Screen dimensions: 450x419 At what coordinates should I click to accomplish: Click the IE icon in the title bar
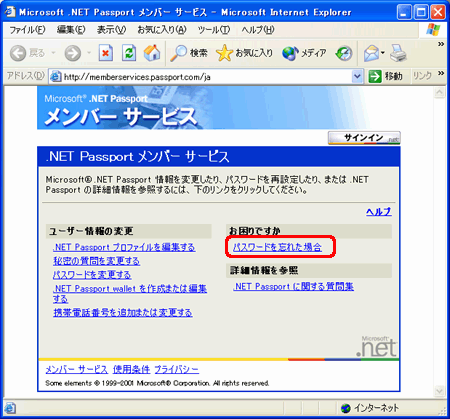coord(10,12)
